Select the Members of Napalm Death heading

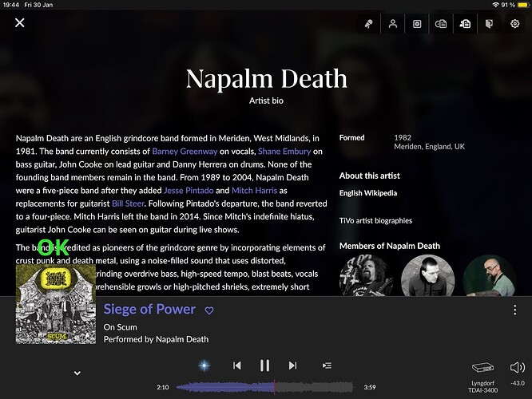tap(390, 246)
